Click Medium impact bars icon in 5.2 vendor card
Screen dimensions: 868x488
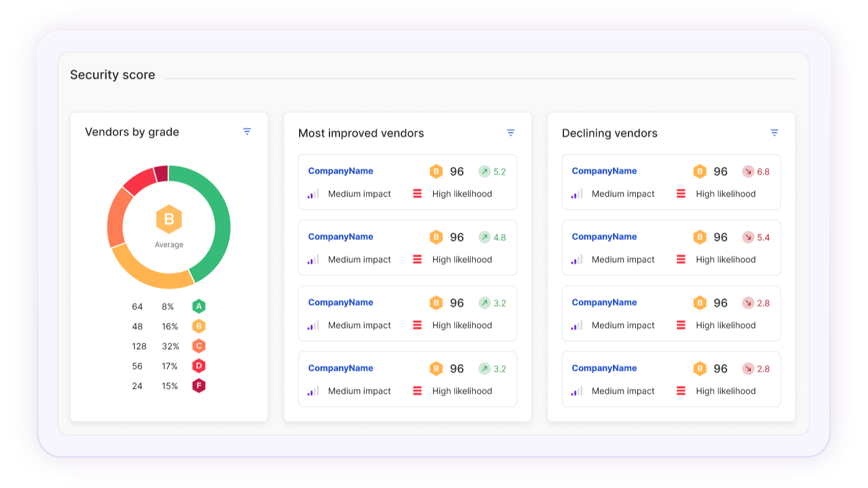coord(313,193)
